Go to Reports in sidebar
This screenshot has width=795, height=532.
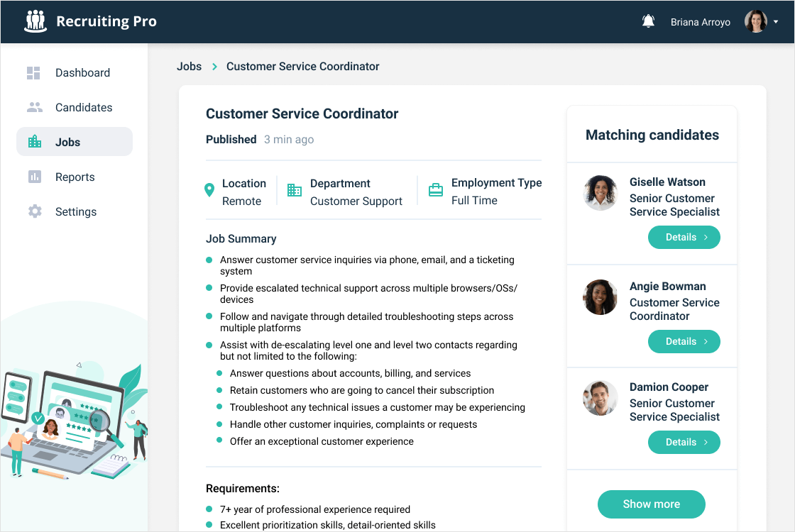(x=75, y=177)
